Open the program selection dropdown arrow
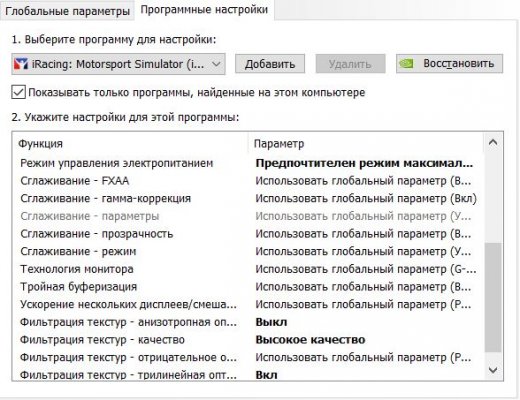 point(216,64)
